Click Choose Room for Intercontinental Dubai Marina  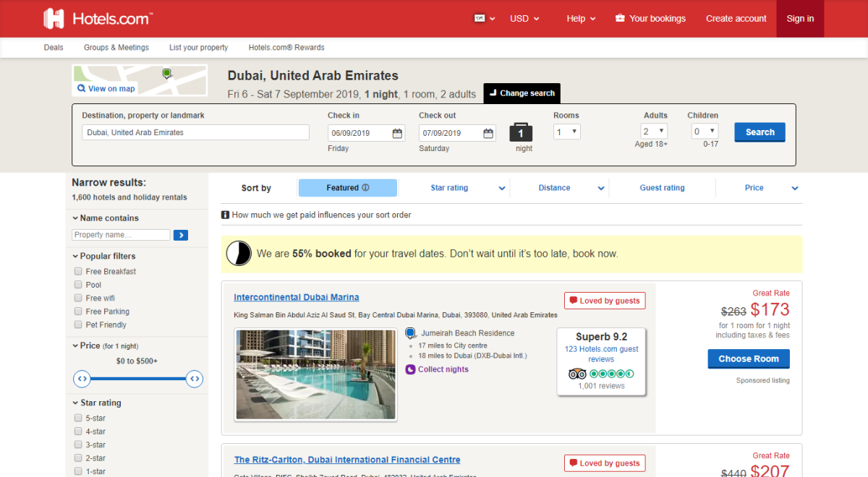749,359
